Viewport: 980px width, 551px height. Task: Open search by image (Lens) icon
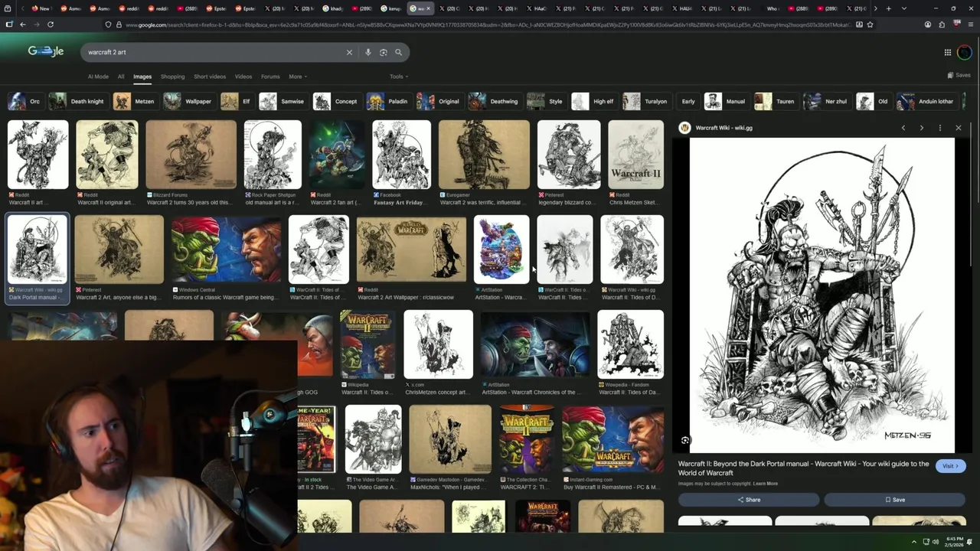click(384, 52)
